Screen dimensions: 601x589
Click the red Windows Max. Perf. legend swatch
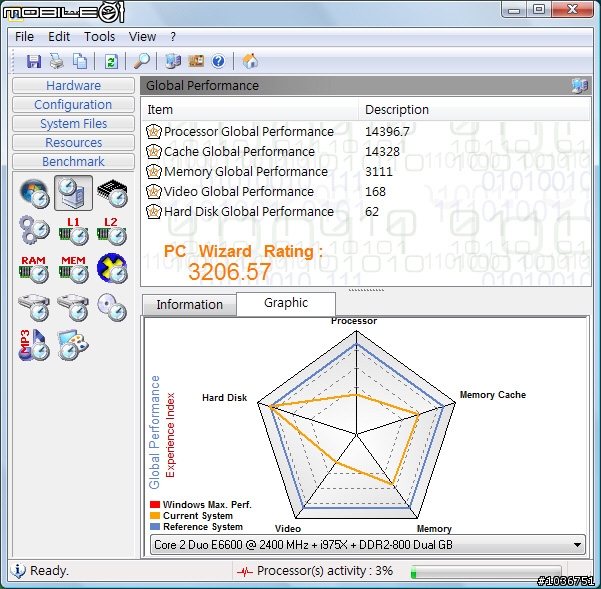tap(155, 505)
